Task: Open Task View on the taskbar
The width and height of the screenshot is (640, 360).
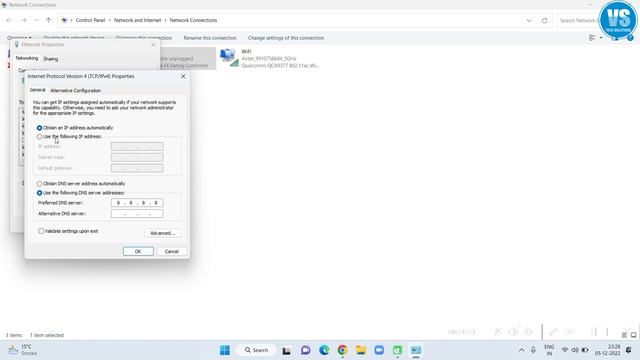Action: coord(287,351)
